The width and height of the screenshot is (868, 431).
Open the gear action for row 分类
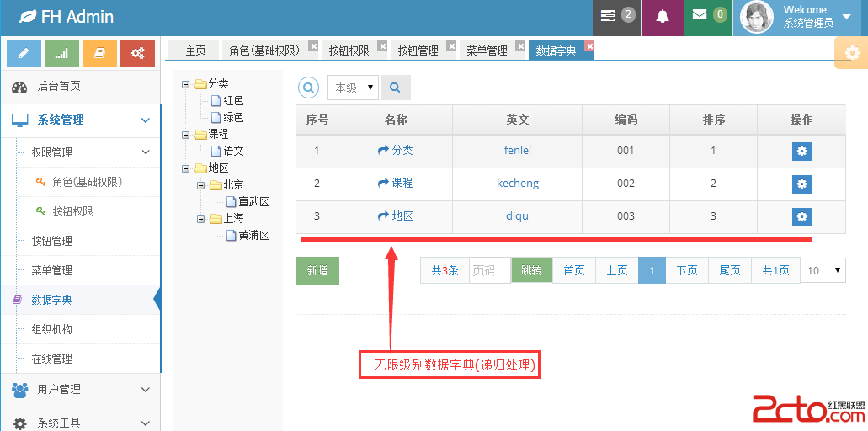(801, 151)
